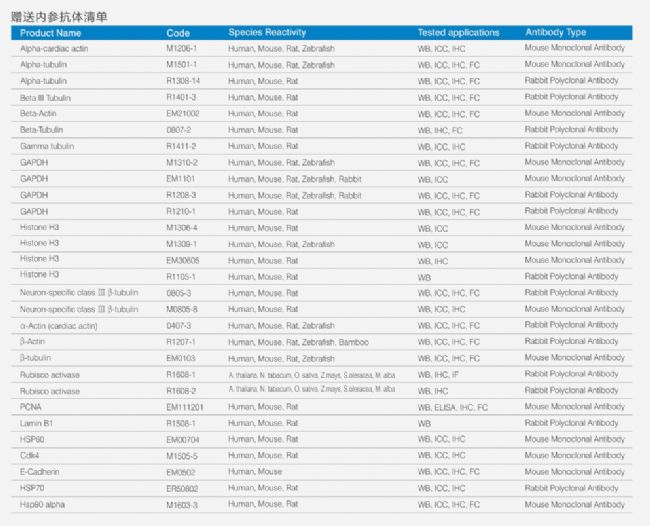Image resolution: width=650 pixels, height=526 pixels.
Task: Click the Code column header
Action: [178, 33]
